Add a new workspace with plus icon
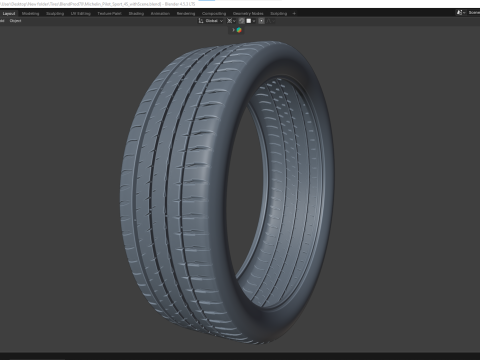 [x=294, y=14]
